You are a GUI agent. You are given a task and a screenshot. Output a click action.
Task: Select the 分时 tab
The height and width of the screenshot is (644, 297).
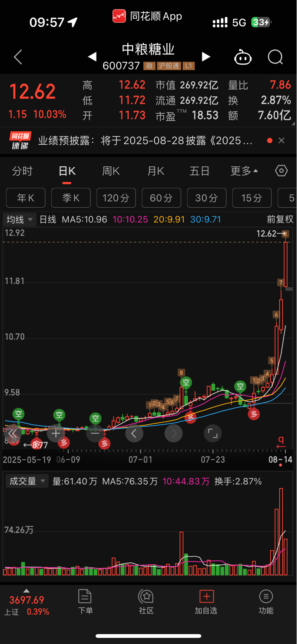[x=22, y=171]
